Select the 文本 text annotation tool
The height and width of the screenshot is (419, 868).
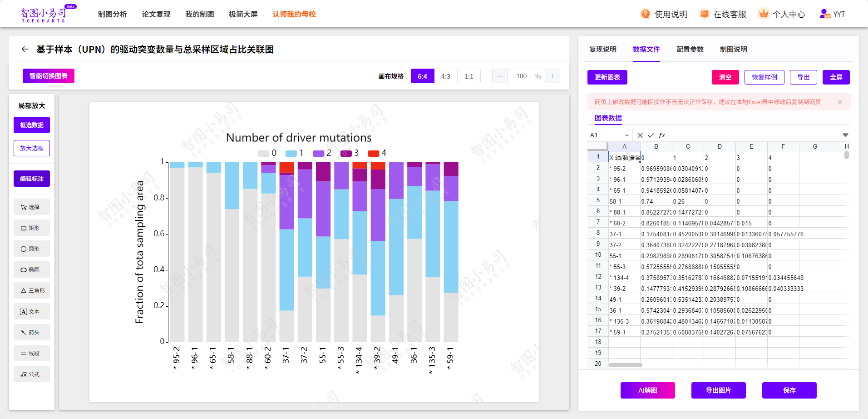(32, 311)
